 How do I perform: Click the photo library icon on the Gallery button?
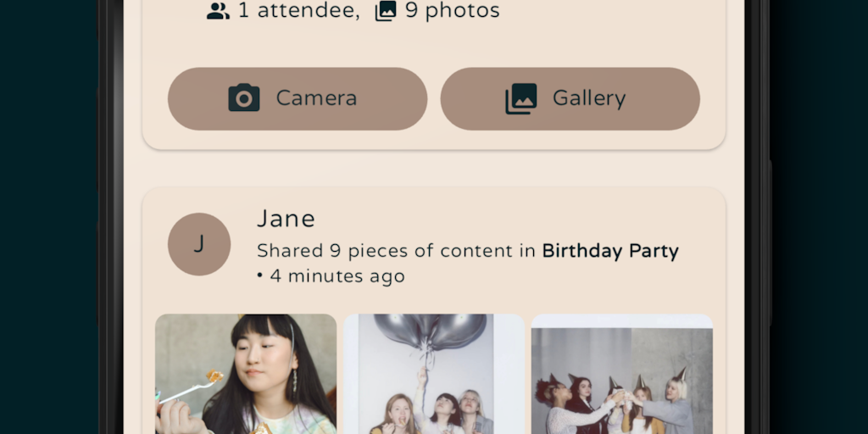tap(521, 98)
